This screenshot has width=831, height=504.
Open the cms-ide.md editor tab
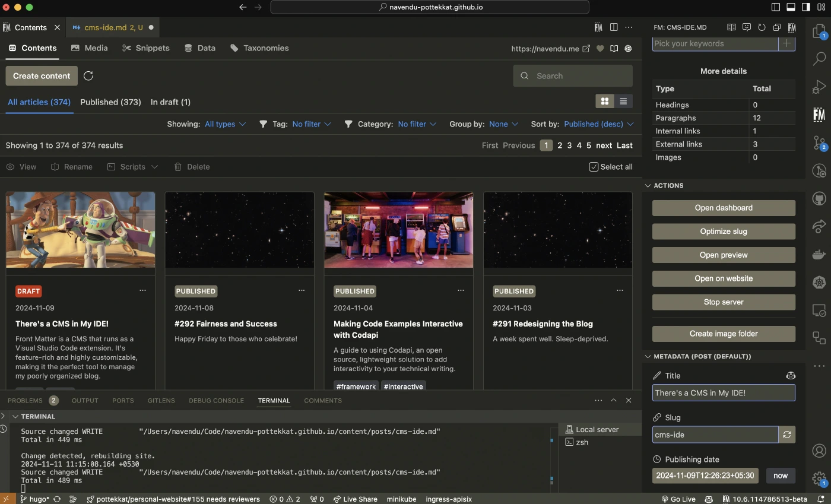pyautogui.click(x=113, y=27)
